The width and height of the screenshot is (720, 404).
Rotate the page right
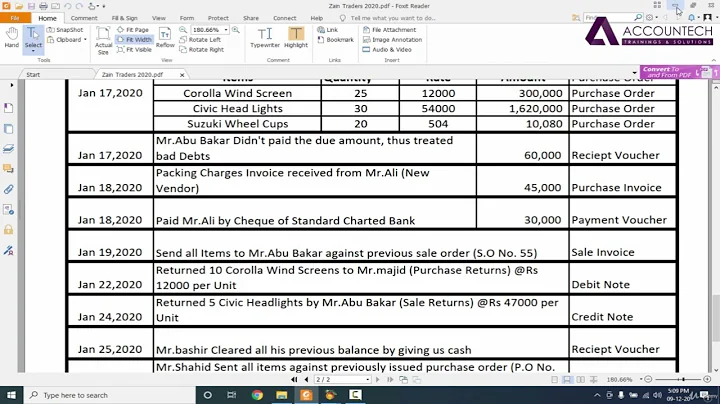point(202,50)
